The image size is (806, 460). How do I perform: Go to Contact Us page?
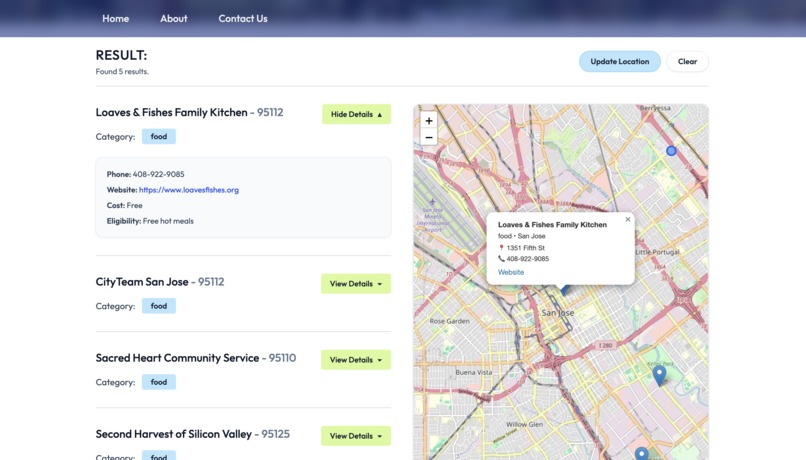coord(243,19)
